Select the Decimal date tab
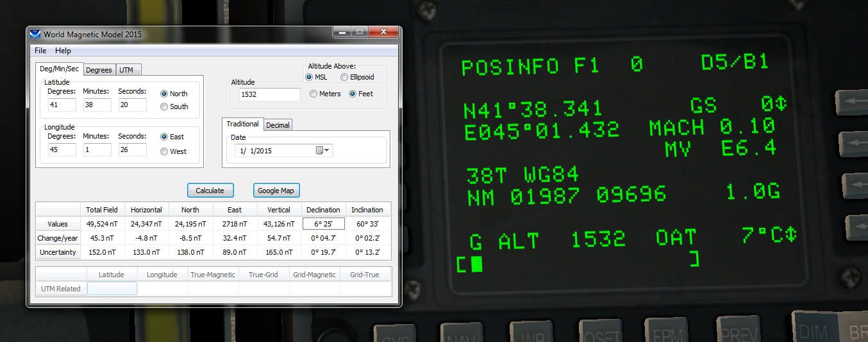Screen dimensions: 868x342 point(278,125)
